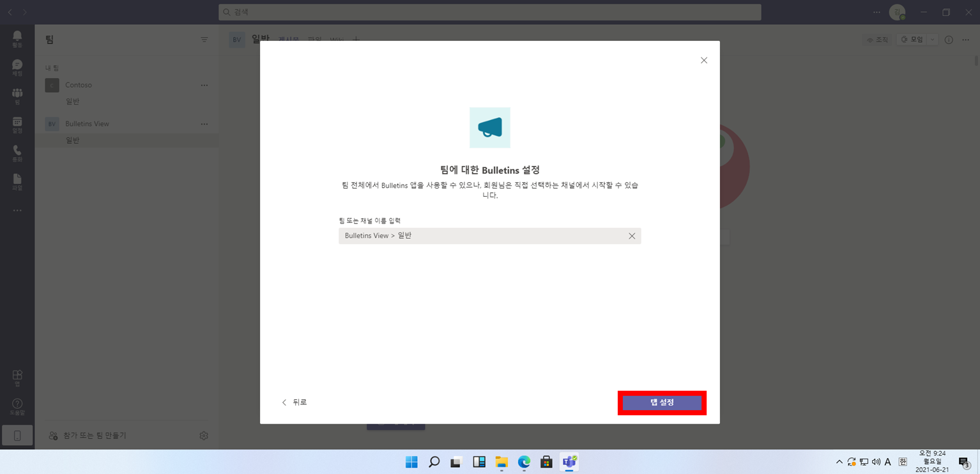Screen dimensions: 980x474
Task: Open more options for Contoso team
Action: [x=204, y=85]
